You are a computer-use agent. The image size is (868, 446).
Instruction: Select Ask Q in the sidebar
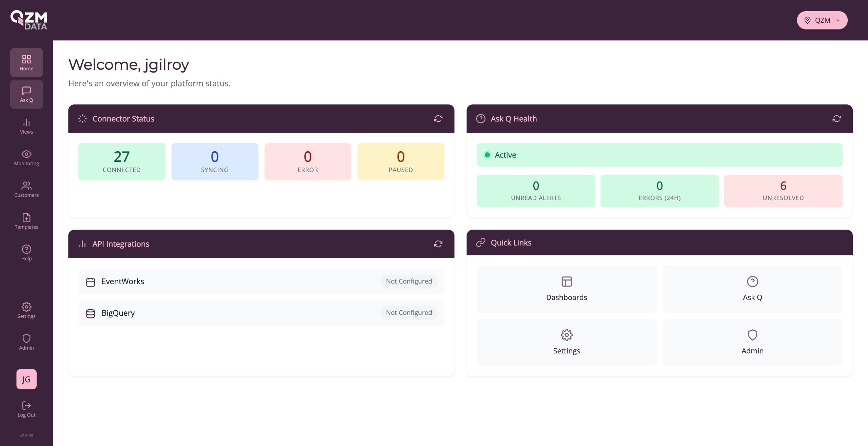click(26, 94)
